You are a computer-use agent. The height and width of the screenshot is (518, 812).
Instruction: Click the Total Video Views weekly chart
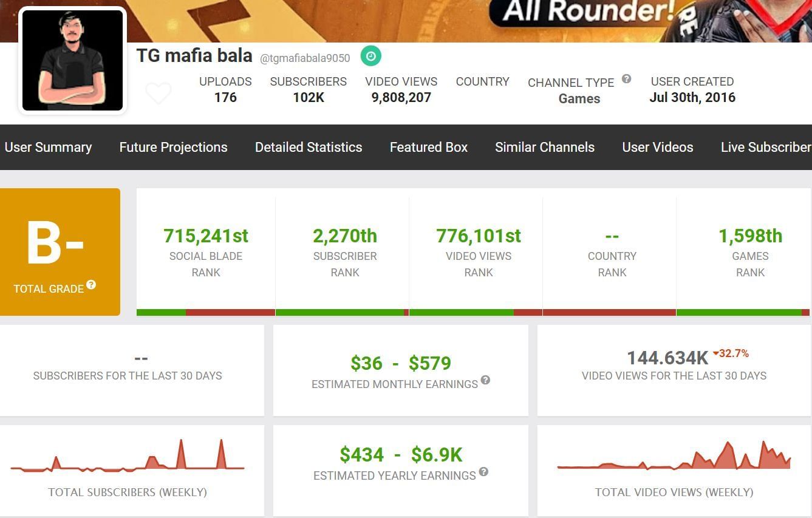pyautogui.click(x=674, y=457)
